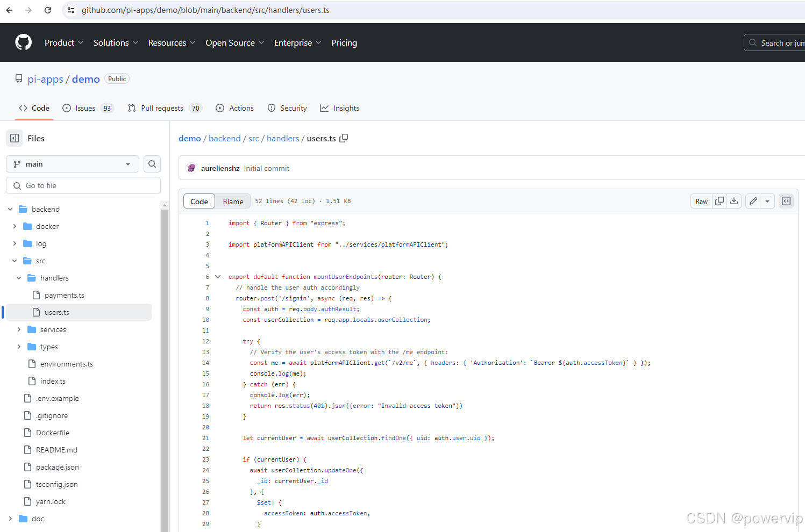Expand the types folder chevron
The width and height of the screenshot is (805, 532).
tap(19, 347)
